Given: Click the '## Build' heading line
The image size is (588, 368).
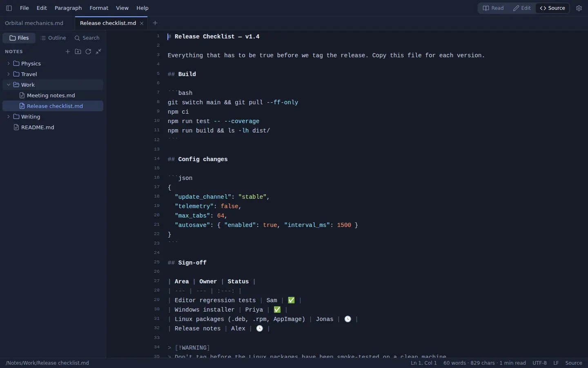Looking at the screenshot, I should 182,74.
